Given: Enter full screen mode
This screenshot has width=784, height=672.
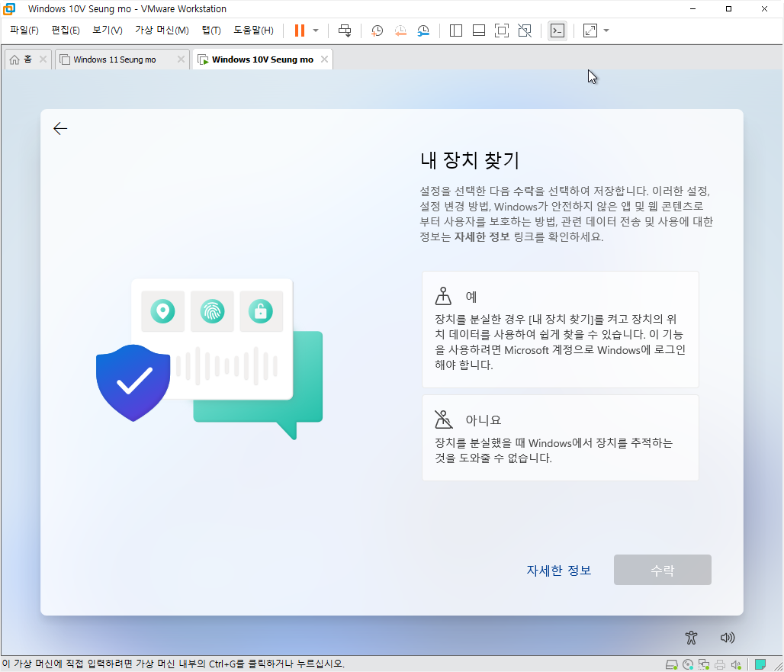Looking at the screenshot, I should click(502, 31).
